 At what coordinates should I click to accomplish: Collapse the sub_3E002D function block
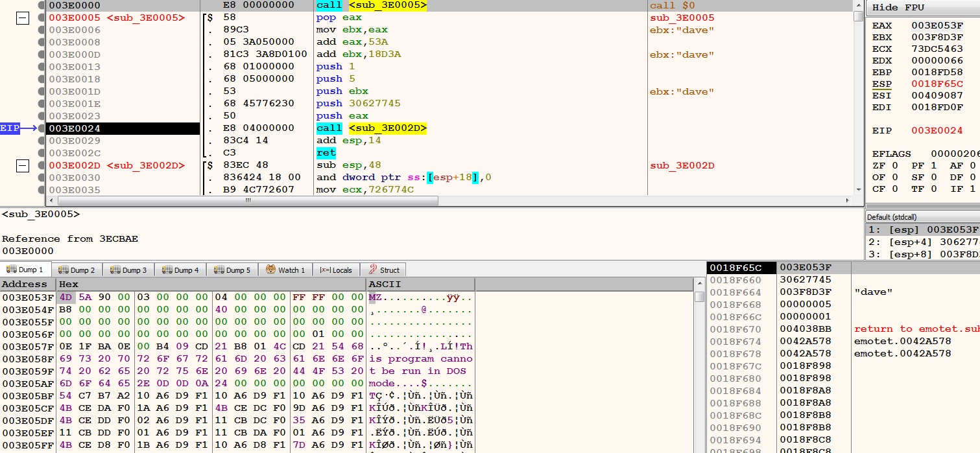pos(22,166)
